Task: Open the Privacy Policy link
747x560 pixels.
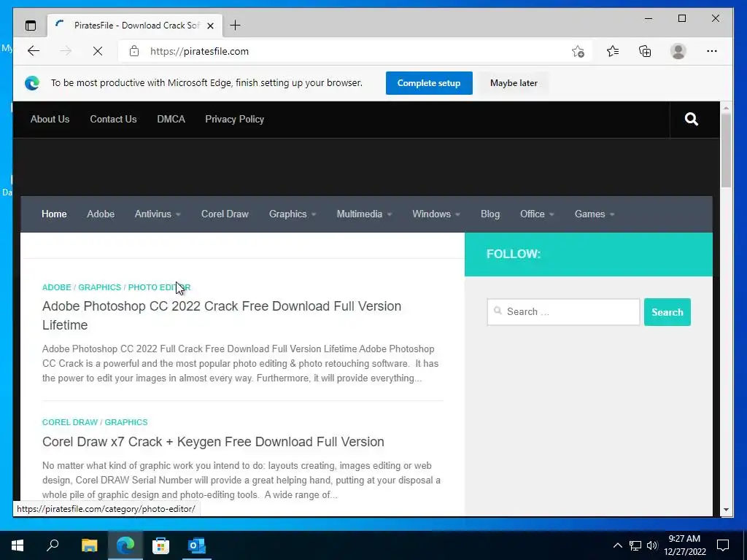Action: 234,119
